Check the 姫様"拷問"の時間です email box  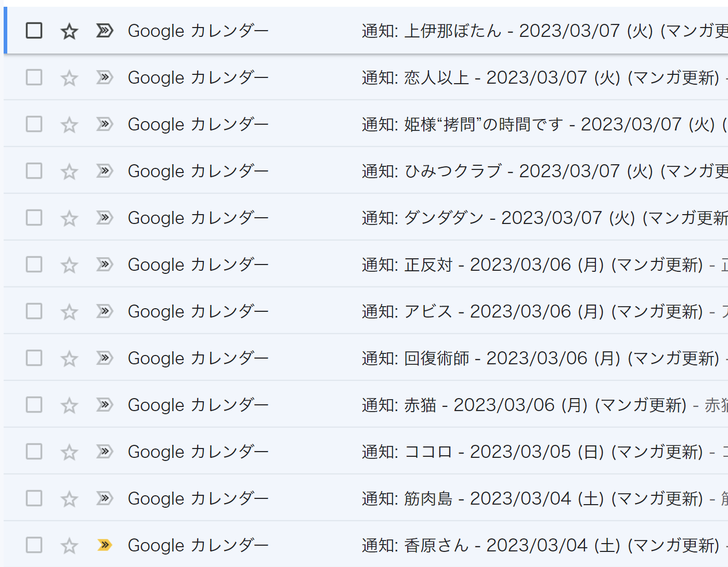(34, 124)
